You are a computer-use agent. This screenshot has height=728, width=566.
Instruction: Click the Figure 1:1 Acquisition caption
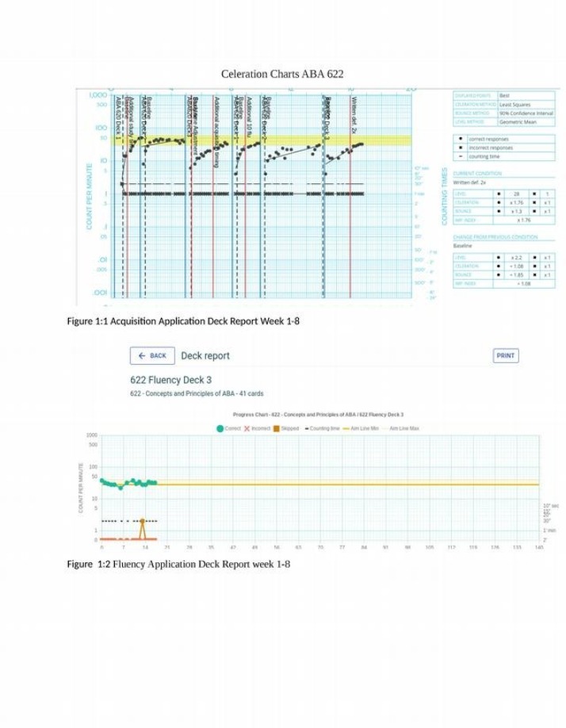pos(183,321)
